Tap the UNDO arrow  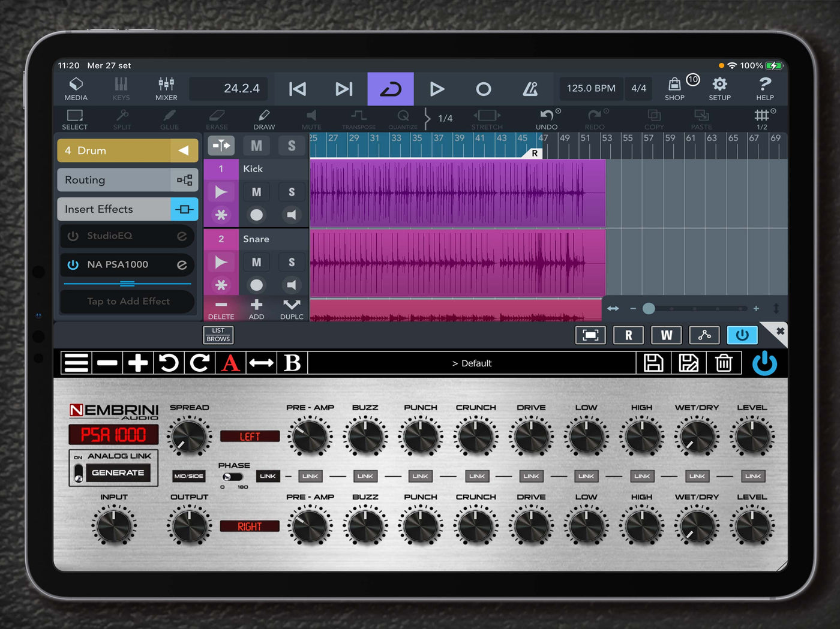(x=547, y=119)
